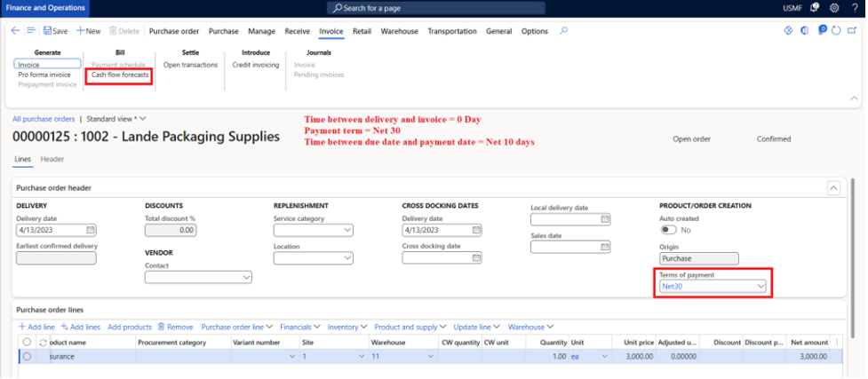
Task: Open the Warehouse menu above order lines
Action: [x=531, y=327]
